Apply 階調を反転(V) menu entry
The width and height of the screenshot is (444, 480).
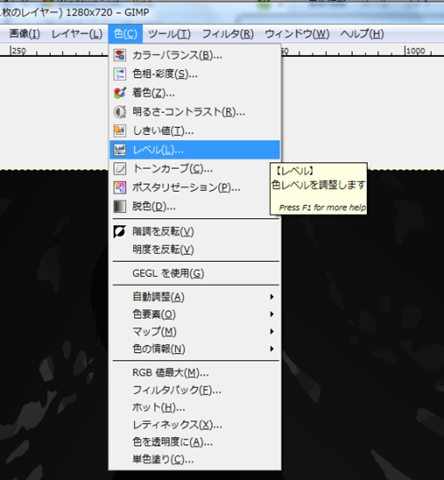[195, 231]
